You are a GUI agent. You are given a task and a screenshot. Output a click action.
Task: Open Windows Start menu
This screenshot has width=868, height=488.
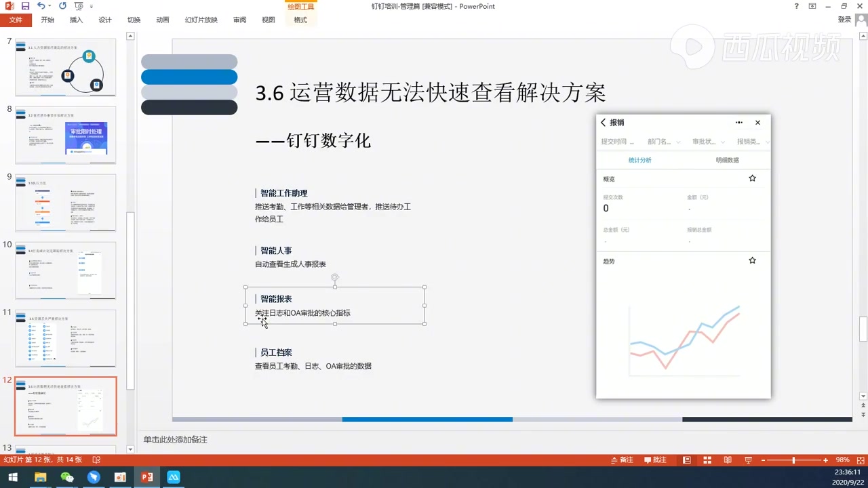[x=13, y=477]
